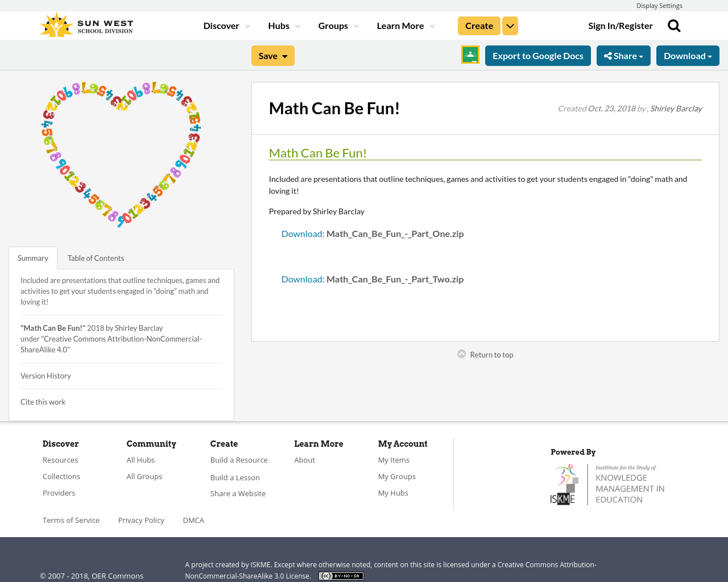Click the Creative Commons BY-NC-SA badge
This screenshot has width=728, height=582.
point(341,575)
